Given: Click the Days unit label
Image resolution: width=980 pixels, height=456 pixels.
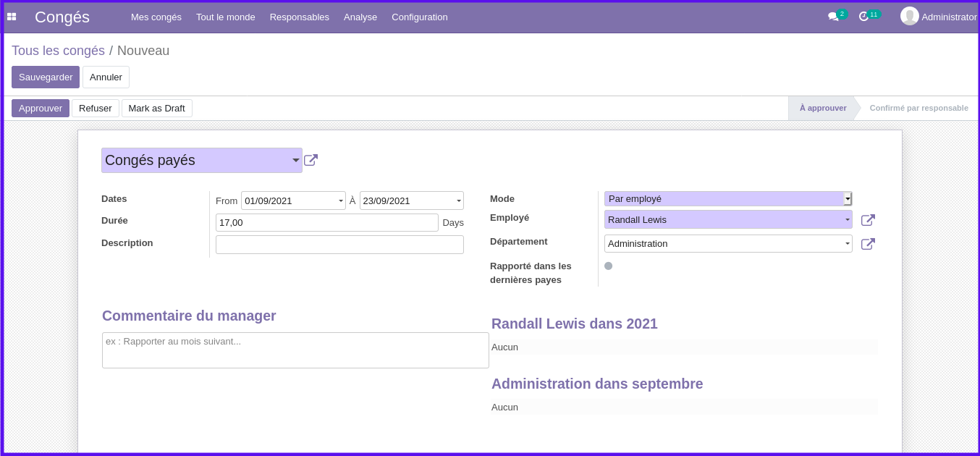Looking at the screenshot, I should coord(453,222).
